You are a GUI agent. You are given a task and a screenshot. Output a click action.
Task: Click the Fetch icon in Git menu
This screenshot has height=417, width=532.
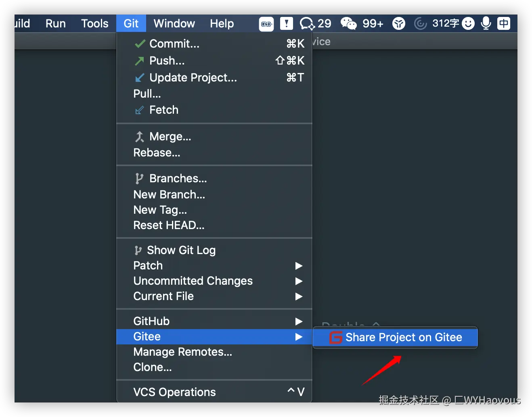click(139, 110)
